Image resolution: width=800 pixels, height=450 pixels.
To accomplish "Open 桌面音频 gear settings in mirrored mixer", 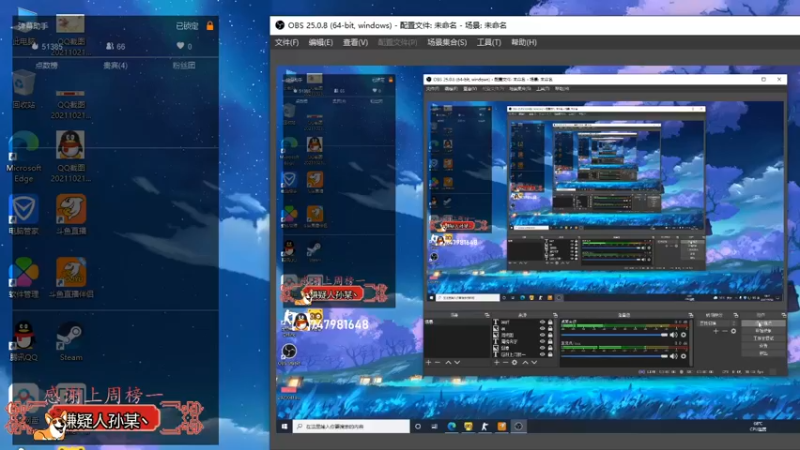I will click(683, 335).
